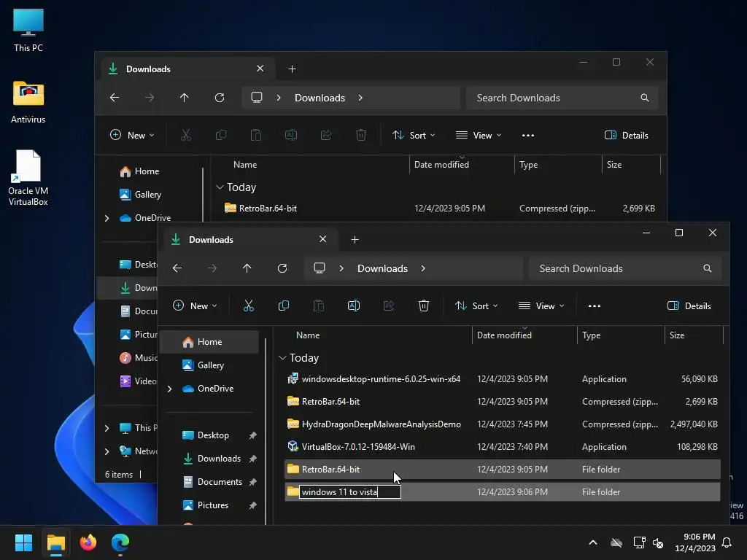
Task: Sort by Size column in front window
Action: pyautogui.click(x=694, y=335)
